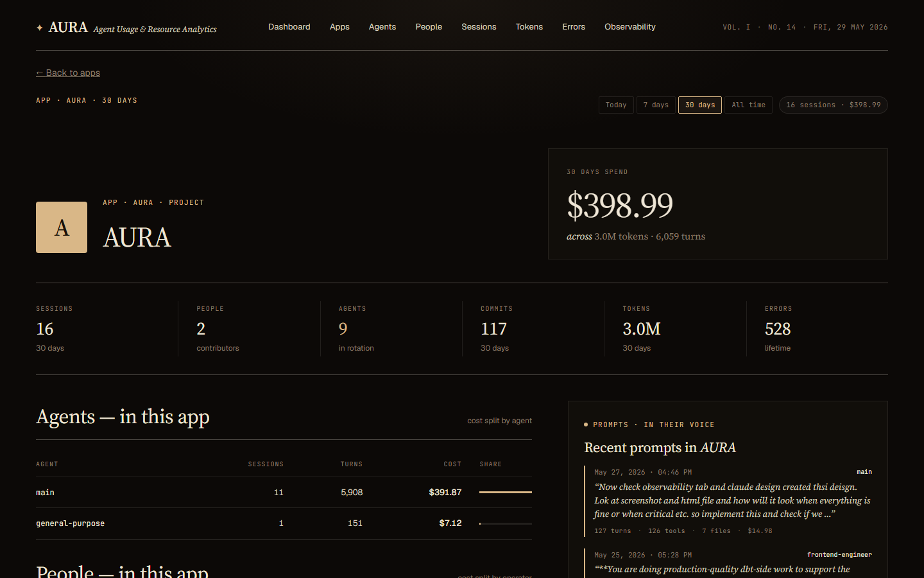Click the TURNS column header

352,464
